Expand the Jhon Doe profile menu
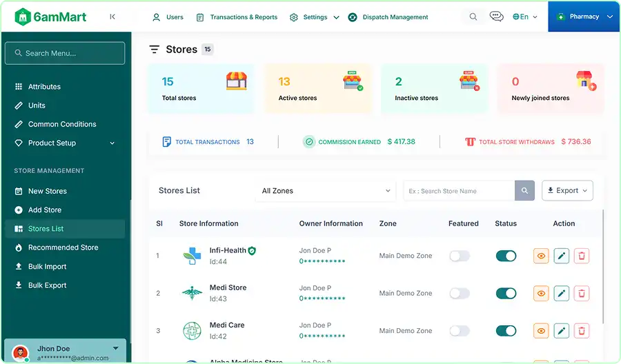 click(x=116, y=349)
